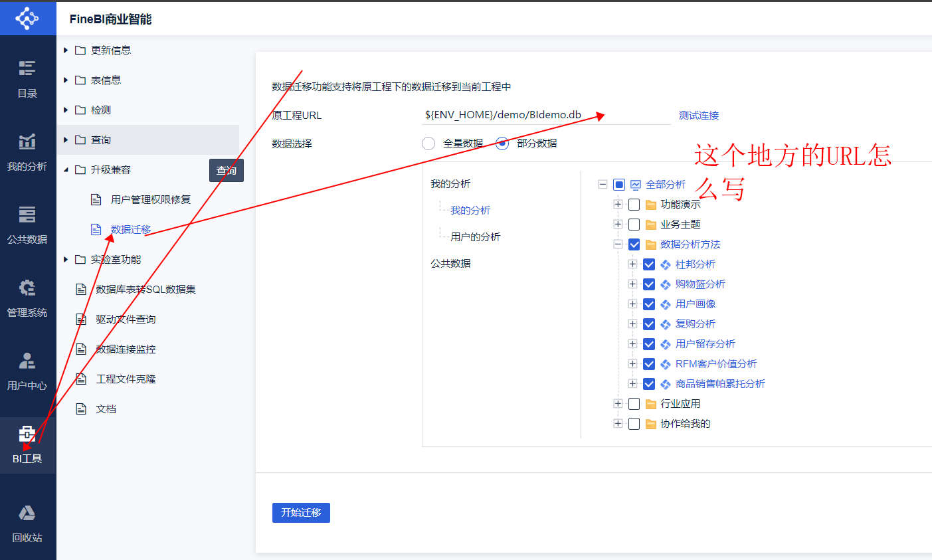Screen dimensions: 932x560
Task: Click the 原工程URL input field
Action: coord(546,115)
